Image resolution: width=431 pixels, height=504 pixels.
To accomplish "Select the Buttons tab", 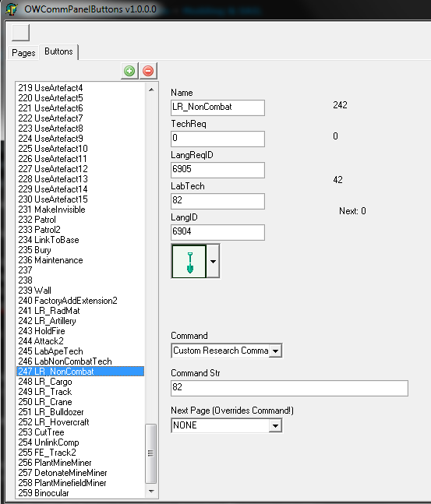I will pos(58,51).
